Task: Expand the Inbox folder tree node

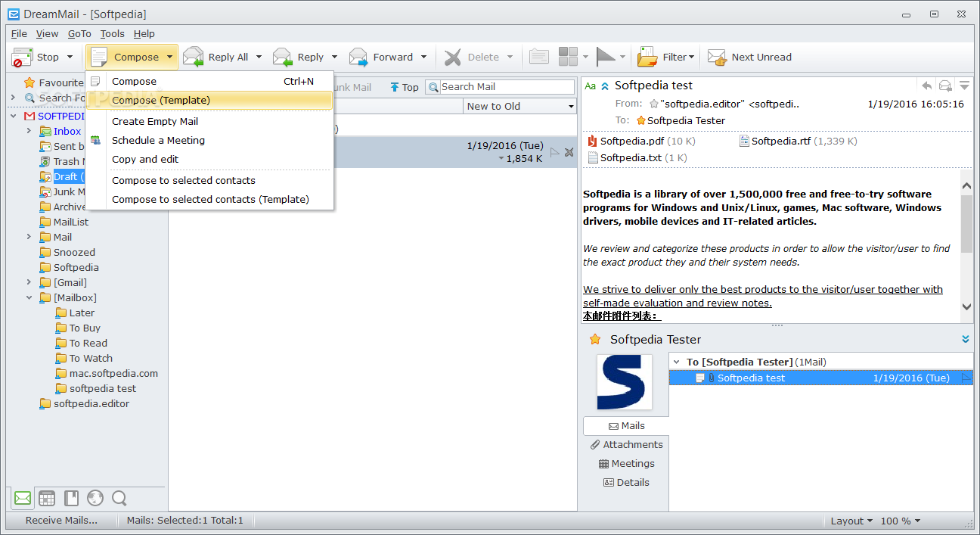Action: tap(29, 131)
